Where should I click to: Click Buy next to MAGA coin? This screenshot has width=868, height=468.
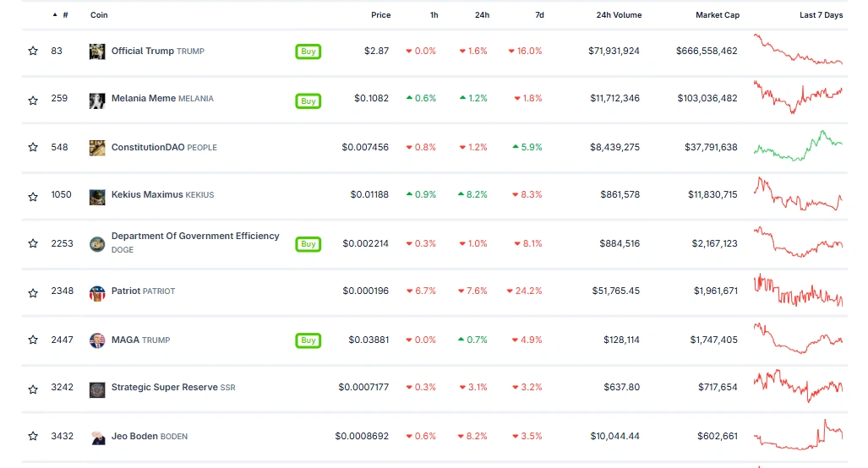308,340
